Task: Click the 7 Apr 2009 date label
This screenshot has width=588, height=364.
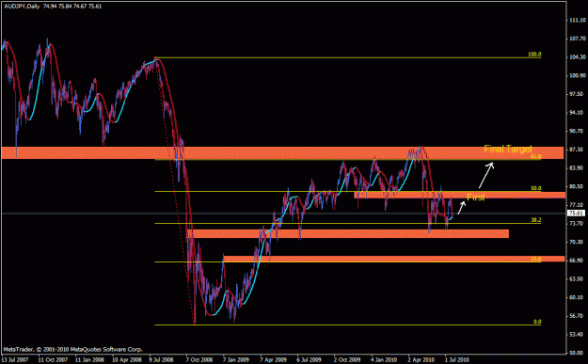Action: 273,360
